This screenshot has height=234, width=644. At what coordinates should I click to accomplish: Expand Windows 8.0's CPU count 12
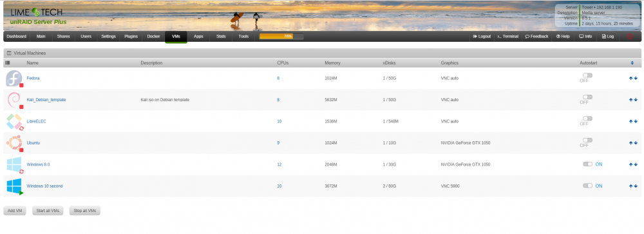point(279,164)
